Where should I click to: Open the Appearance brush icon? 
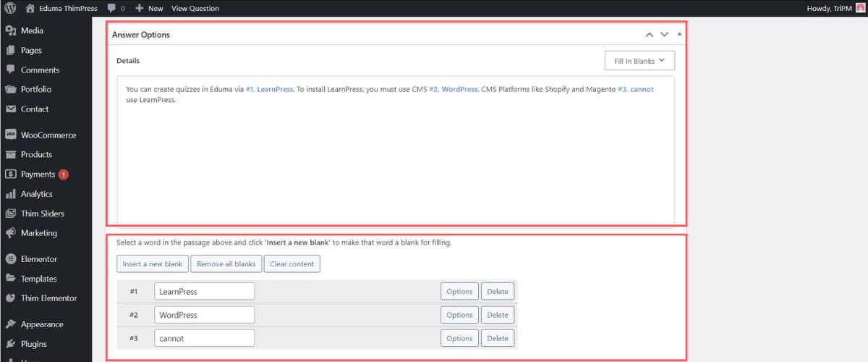pos(11,324)
